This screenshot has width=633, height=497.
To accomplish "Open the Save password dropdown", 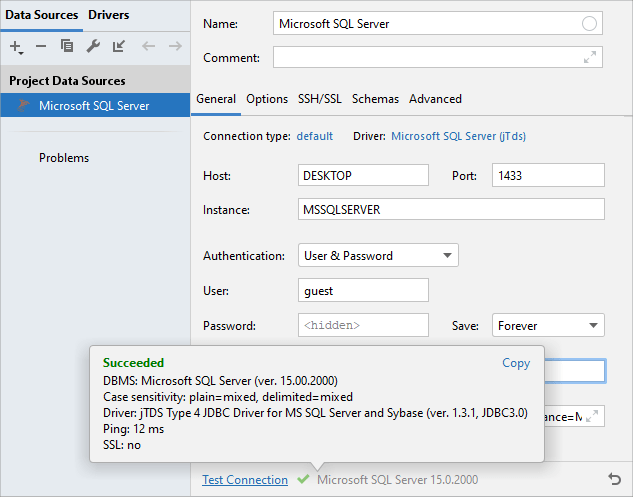I will pos(548,326).
